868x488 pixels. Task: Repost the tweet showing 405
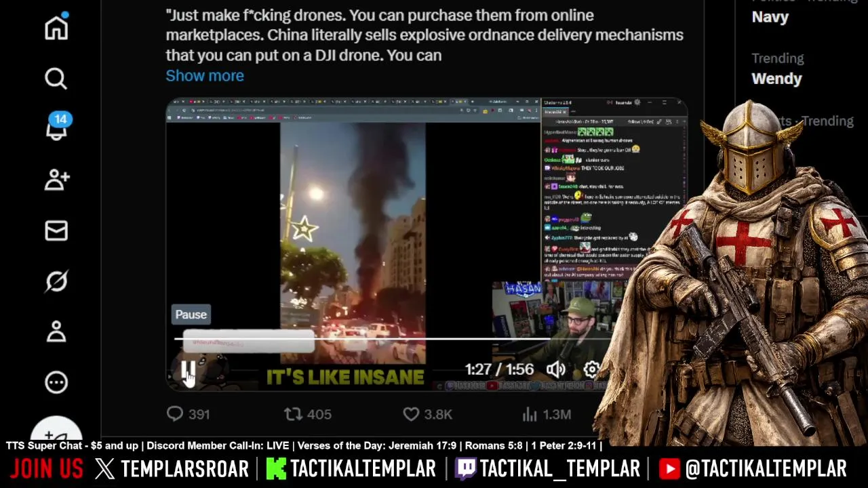pyautogui.click(x=308, y=414)
